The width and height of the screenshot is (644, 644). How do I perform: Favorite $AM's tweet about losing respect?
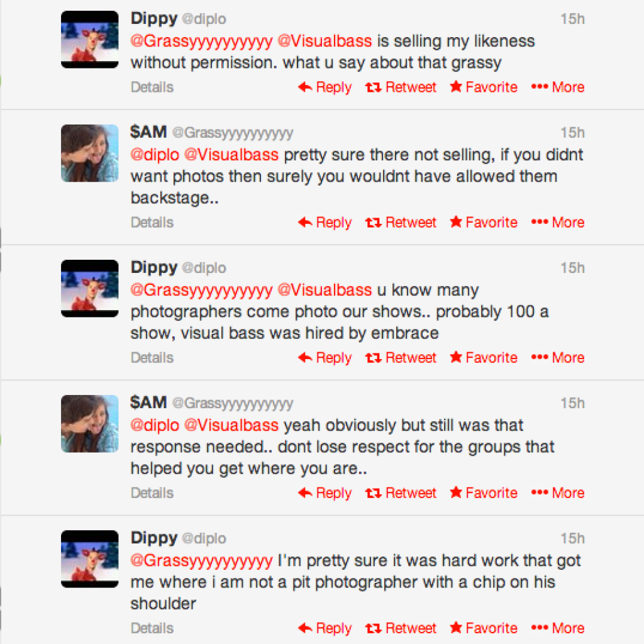484,493
